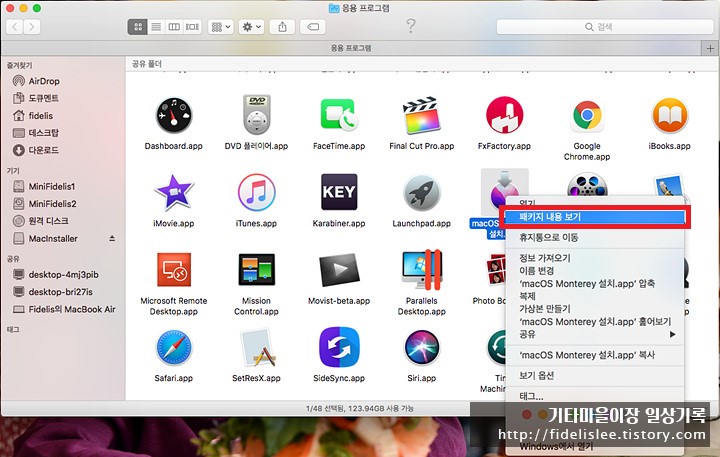Select desktop-4mj3pib shared computer
720x457 pixels.
pyautogui.click(x=63, y=275)
